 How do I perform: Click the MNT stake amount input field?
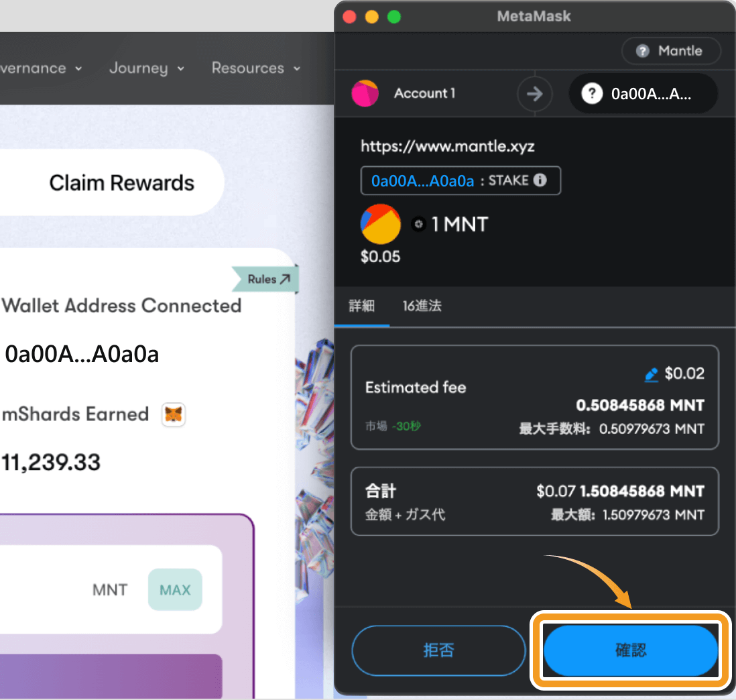(x=111, y=589)
